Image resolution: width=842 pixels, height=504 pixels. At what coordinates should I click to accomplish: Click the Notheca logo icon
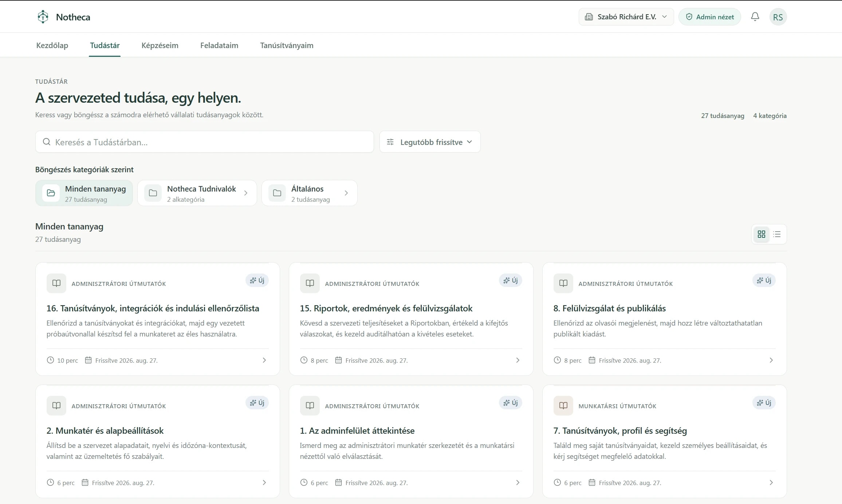[x=43, y=17]
